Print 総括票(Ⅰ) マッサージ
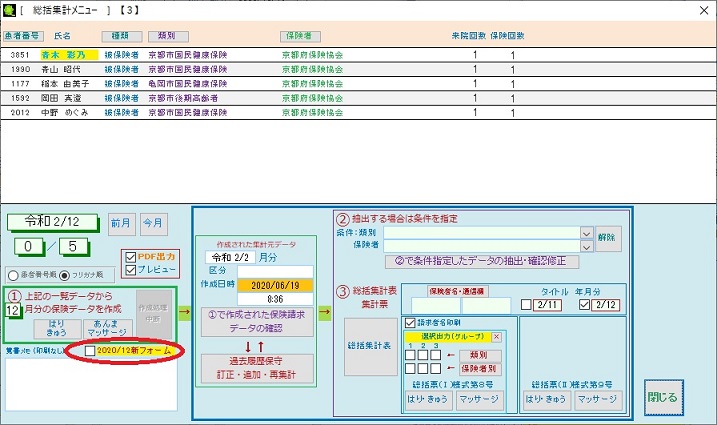The width and height of the screenshot is (717, 425). click(x=479, y=400)
